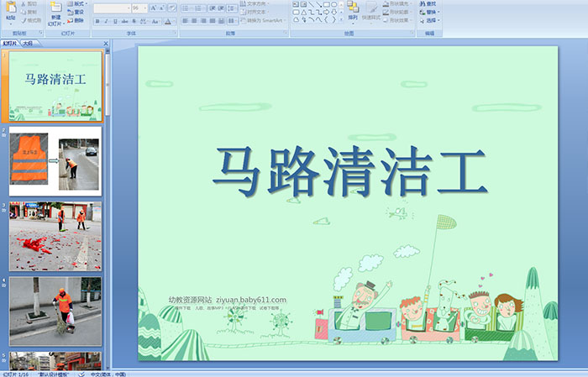Select slide 3 thumbnail with street sweepers
Screen dimensions: 588x377
(x=55, y=236)
